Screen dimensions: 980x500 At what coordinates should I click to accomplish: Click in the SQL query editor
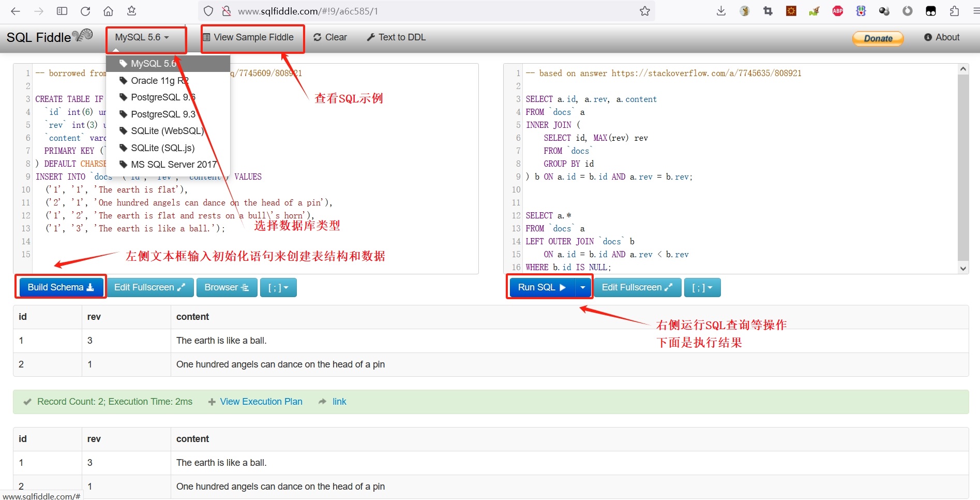[740, 169]
